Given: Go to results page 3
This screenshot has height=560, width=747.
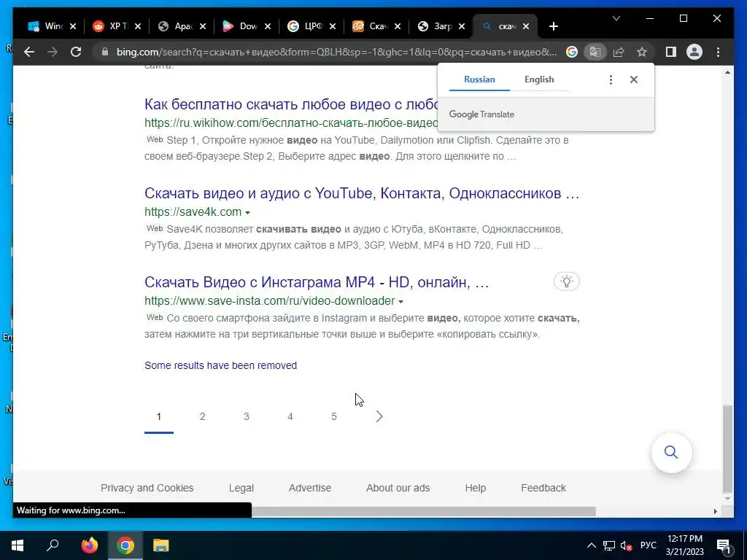Looking at the screenshot, I should point(247,416).
